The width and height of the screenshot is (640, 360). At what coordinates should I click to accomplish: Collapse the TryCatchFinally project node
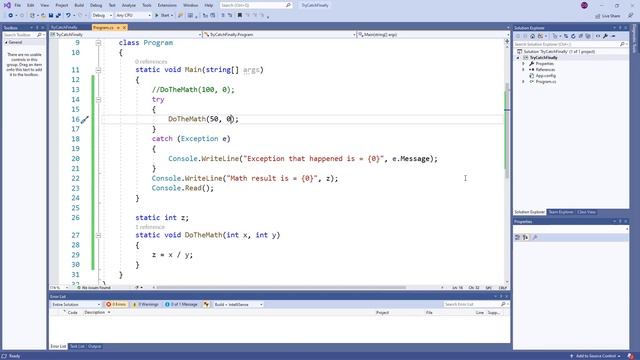pyautogui.click(x=518, y=58)
